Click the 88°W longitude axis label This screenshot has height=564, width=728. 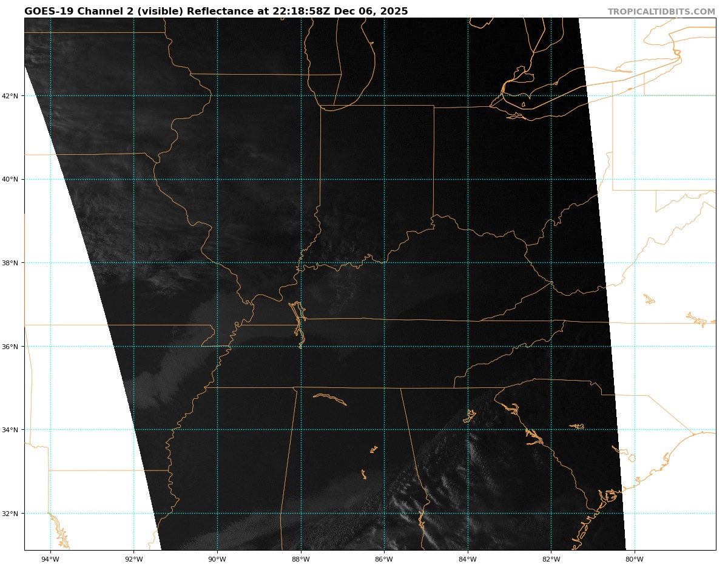click(300, 559)
